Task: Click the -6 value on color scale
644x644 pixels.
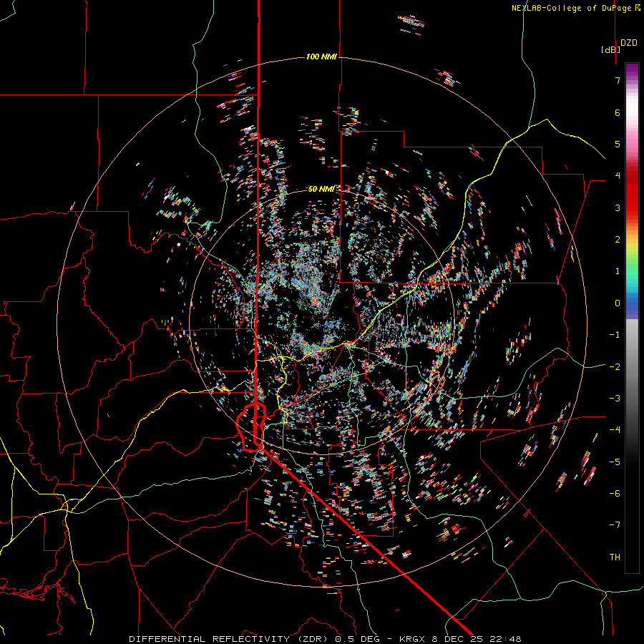Action: pos(615,494)
